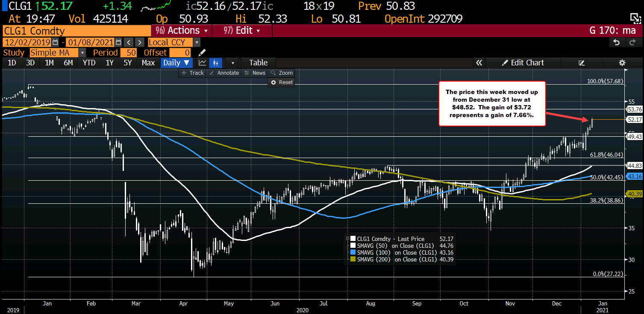This screenshot has width=644, height=314.
Task: Click the SMAVG (50) legend swatch
Action: [353, 246]
